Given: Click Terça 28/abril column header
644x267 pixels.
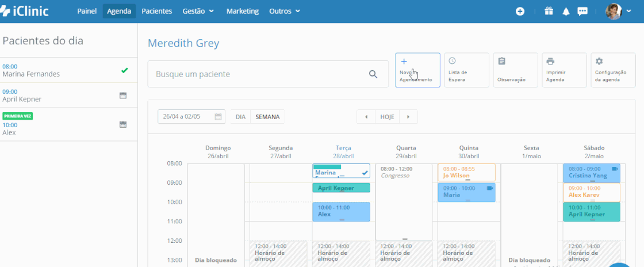Looking at the screenshot, I should (343, 152).
